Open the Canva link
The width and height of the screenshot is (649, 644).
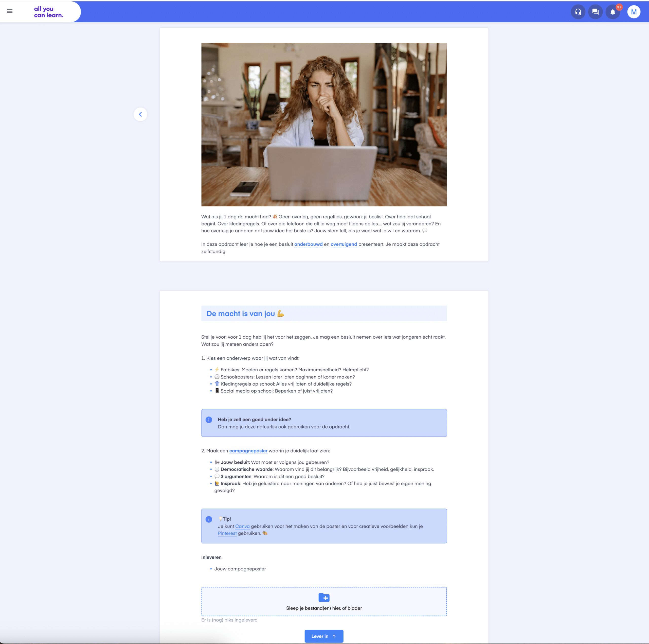(x=242, y=526)
